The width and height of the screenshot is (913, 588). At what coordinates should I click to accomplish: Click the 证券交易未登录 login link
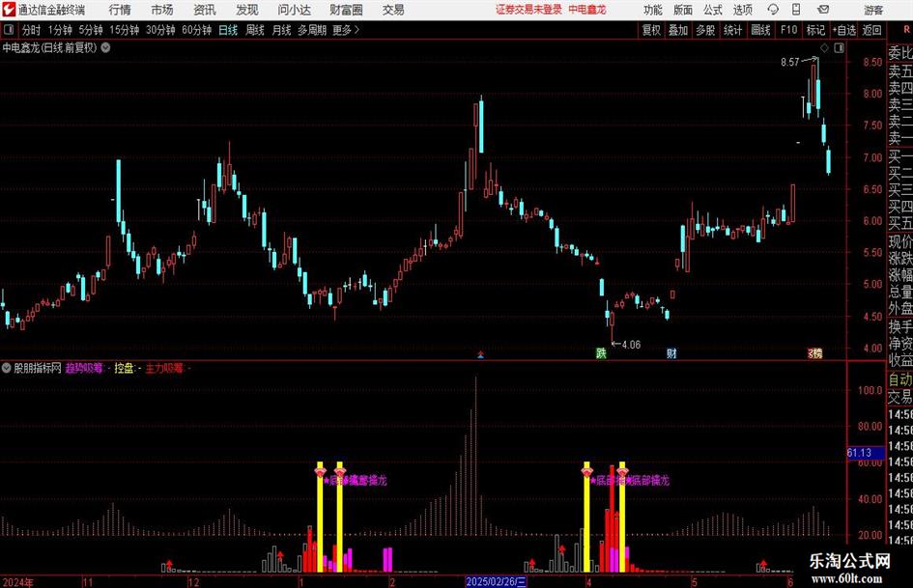coord(528,10)
